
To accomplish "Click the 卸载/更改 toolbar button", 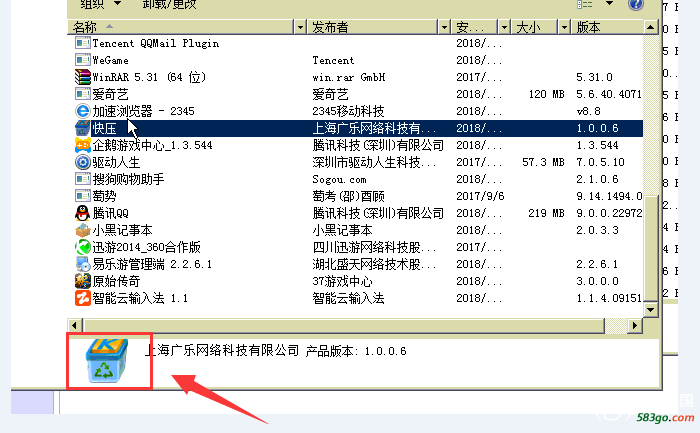I will click(x=169, y=4).
